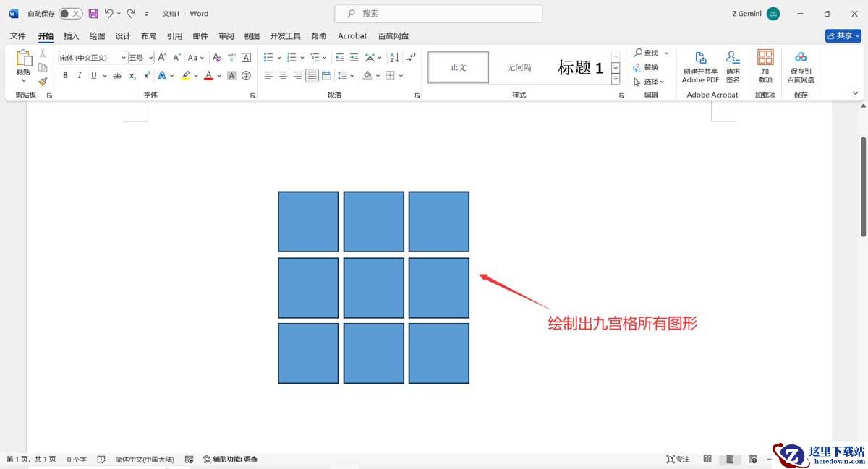Align text right
Image resolution: width=868 pixels, height=469 pixels.
point(297,75)
